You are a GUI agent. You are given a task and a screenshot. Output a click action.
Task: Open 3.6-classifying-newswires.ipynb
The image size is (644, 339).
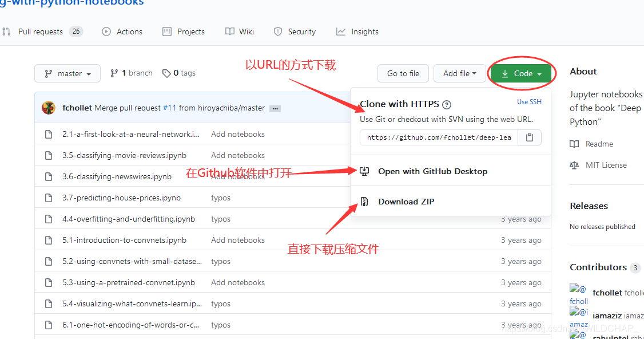[117, 176]
